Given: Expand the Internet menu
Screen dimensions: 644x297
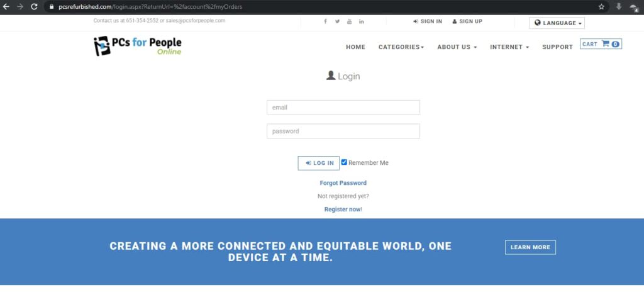Looking at the screenshot, I should (509, 47).
